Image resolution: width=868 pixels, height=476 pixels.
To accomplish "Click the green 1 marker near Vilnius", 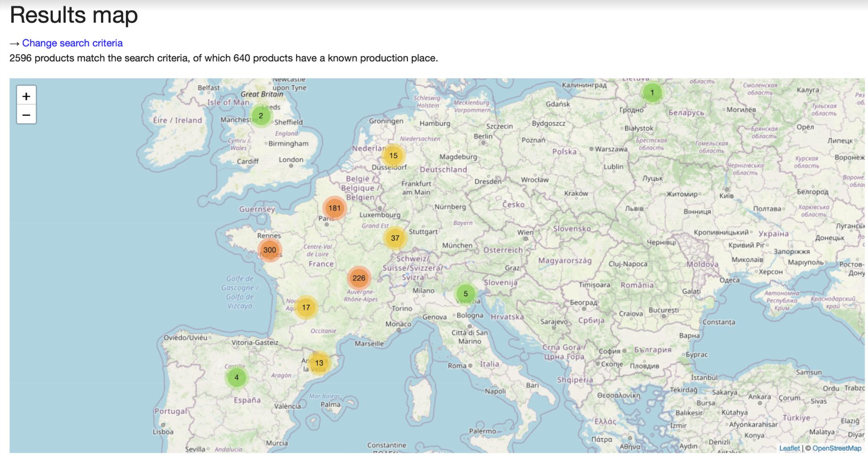I will 652,92.
